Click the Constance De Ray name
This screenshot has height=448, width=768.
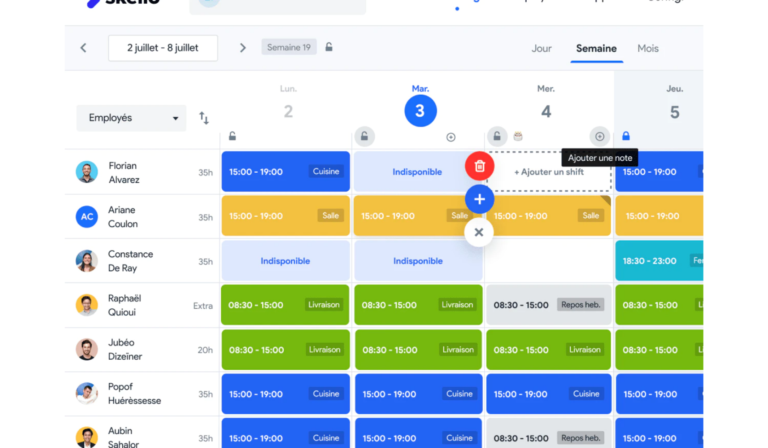pyautogui.click(x=130, y=261)
